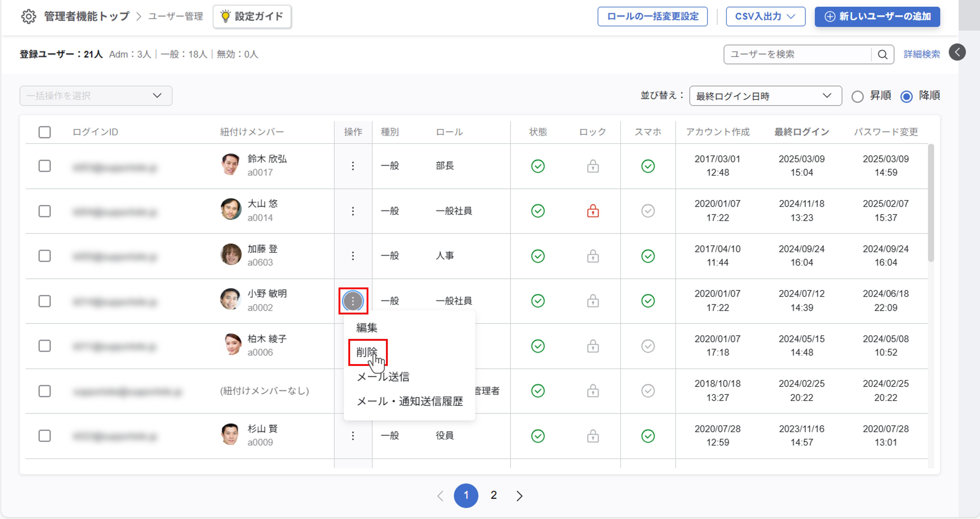
Task: Open three-dot action menu for 鈴木 欣弘
Action: [x=353, y=166]
